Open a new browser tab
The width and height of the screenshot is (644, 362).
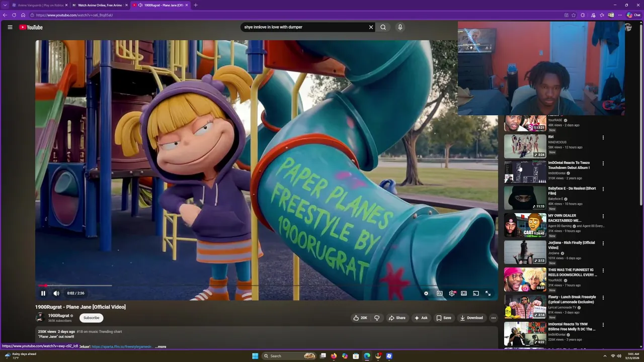click(x=195, y=5)
